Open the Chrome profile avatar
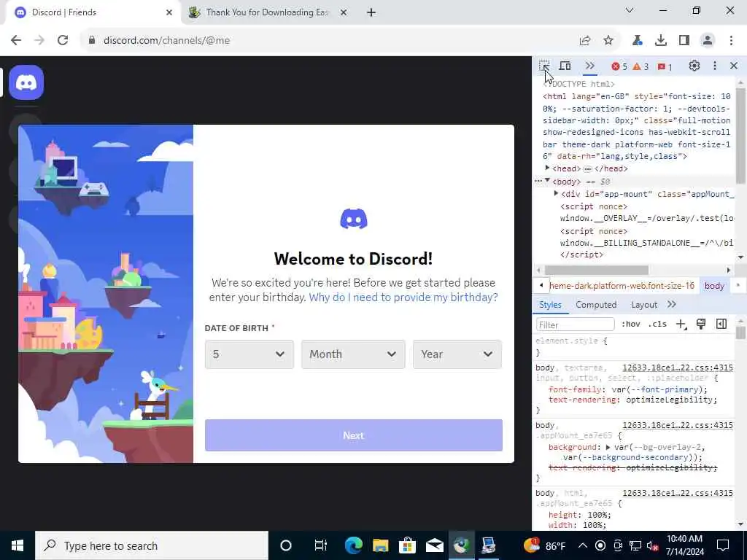This screenshot has height=560, width=747. (x=708, y=41)
